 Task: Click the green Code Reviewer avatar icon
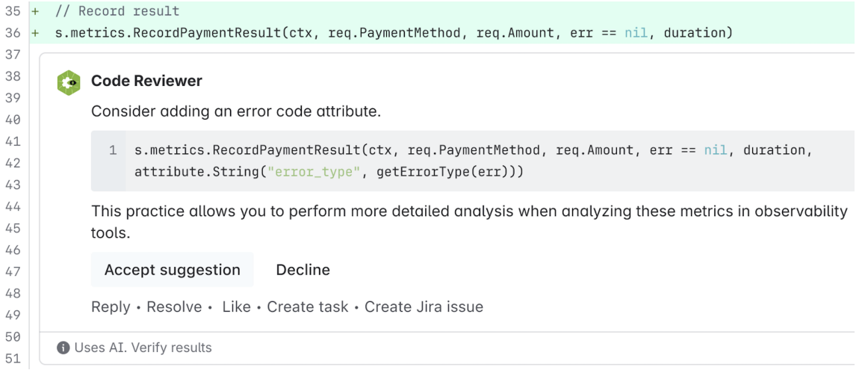click(69, 82)
